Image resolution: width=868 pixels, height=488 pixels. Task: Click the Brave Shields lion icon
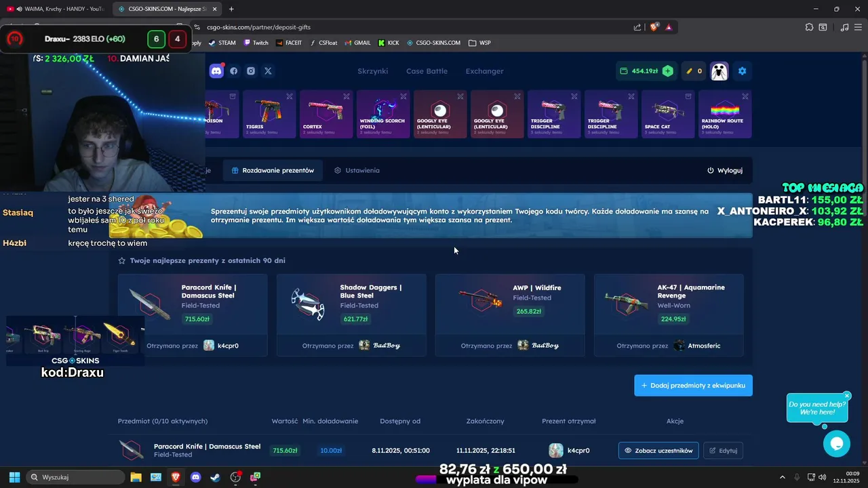point(654,27)
